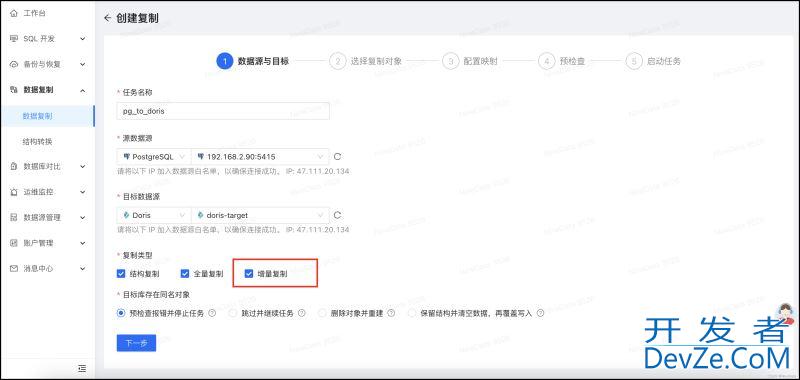800x380 pixels.
Task: Expand the SQL 开发 menu
Action: [83, 39]
